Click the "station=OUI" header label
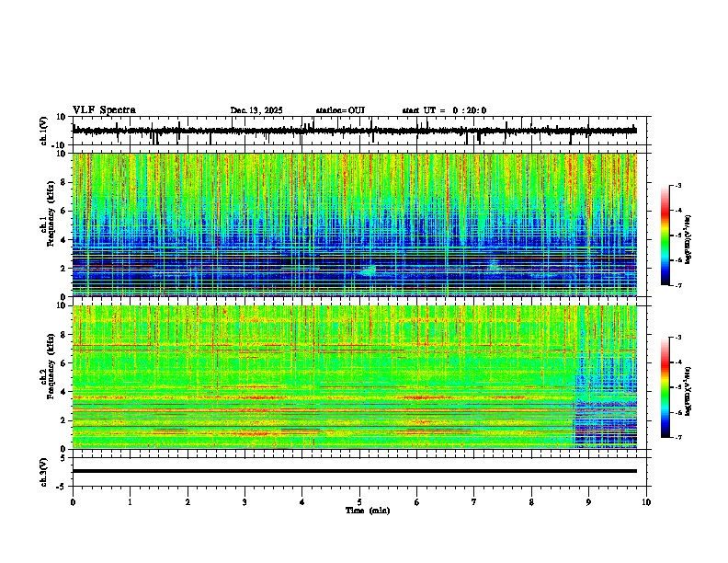Image resolution: width=728 pixels, height=563 pixels. [x=340, y=110]
